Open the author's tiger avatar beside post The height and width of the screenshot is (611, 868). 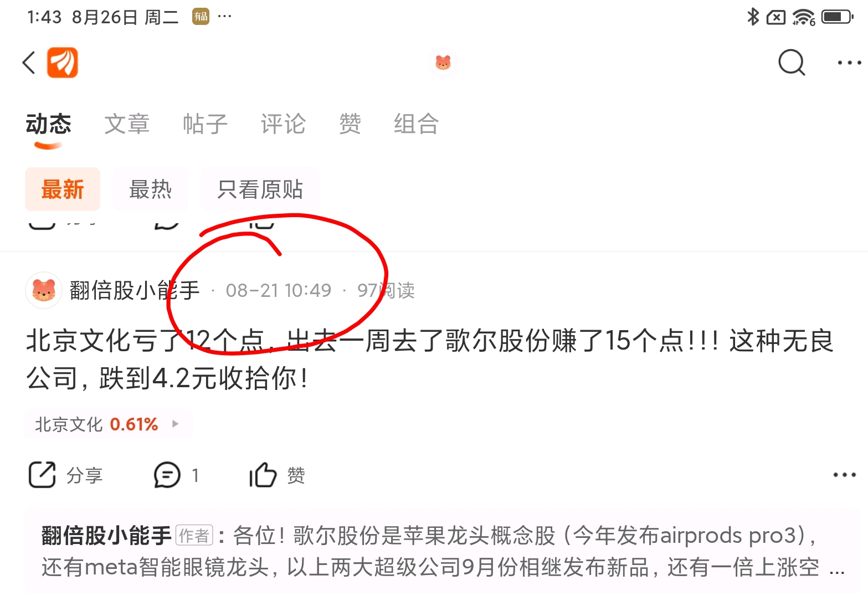44,290
